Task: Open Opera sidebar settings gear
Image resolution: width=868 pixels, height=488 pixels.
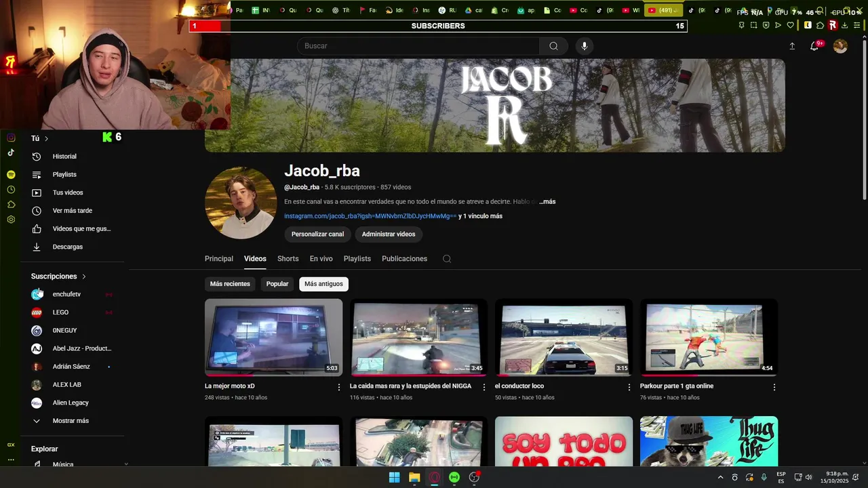Action: 11,220
